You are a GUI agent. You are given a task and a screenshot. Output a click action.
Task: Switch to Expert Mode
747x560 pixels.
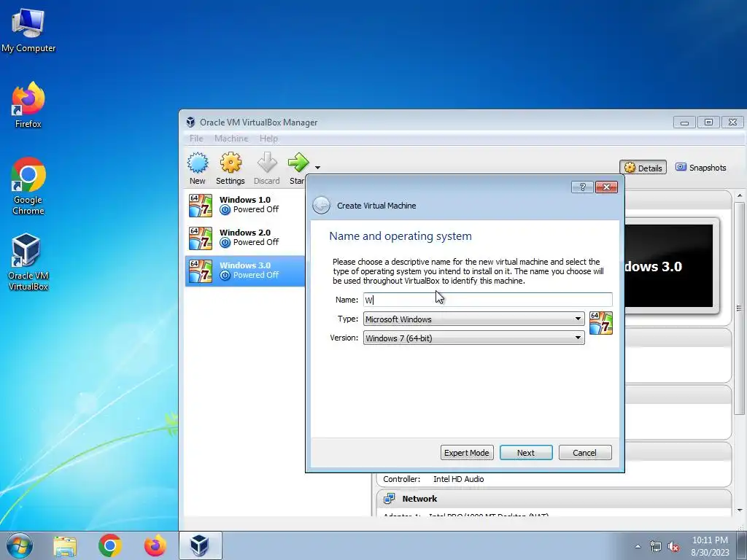click(x=466, y=453)
